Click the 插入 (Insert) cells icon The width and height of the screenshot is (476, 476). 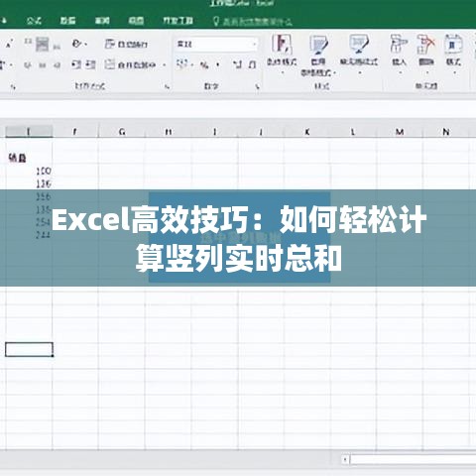[x=399, y=44]
